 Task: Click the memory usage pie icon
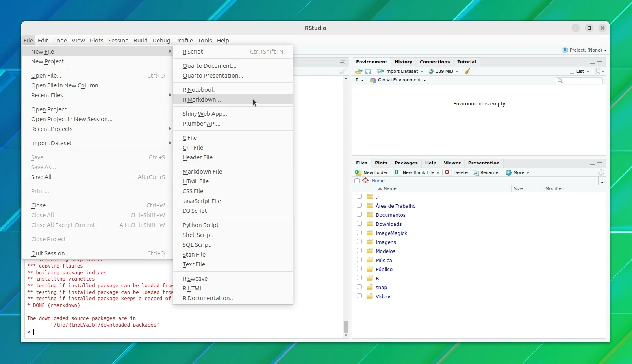click(x=431, y=71)
